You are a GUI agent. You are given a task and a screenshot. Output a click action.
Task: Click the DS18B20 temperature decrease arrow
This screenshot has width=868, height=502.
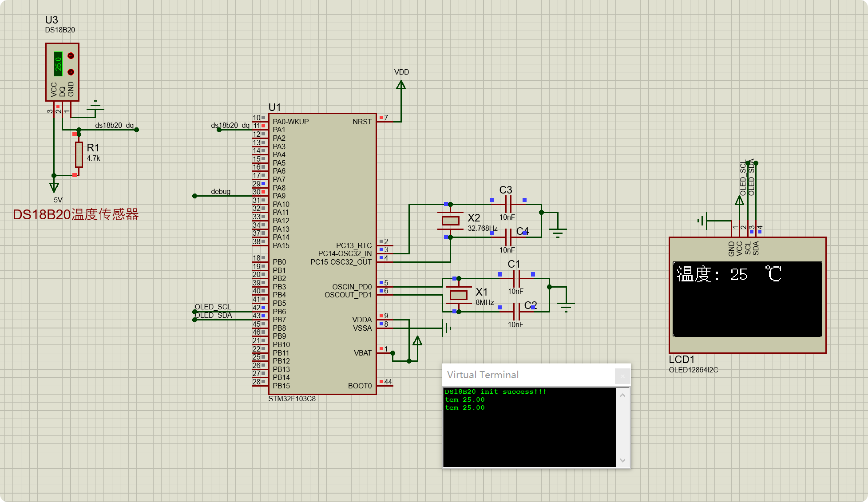tap(71, 71)
